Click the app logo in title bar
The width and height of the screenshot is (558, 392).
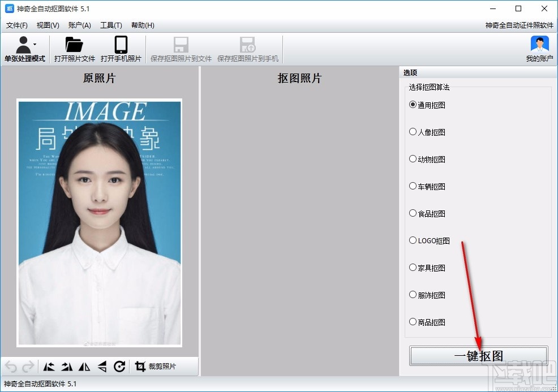pos(9,8)
